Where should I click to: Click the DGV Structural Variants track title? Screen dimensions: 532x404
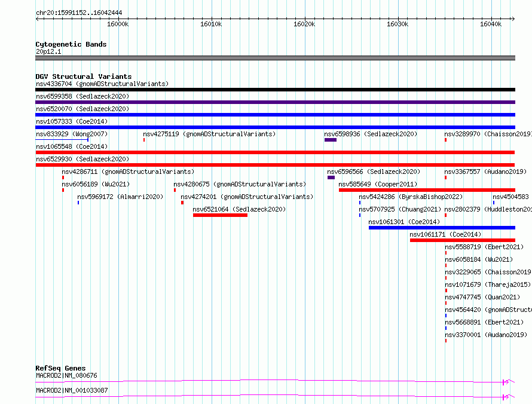(84, 76)
